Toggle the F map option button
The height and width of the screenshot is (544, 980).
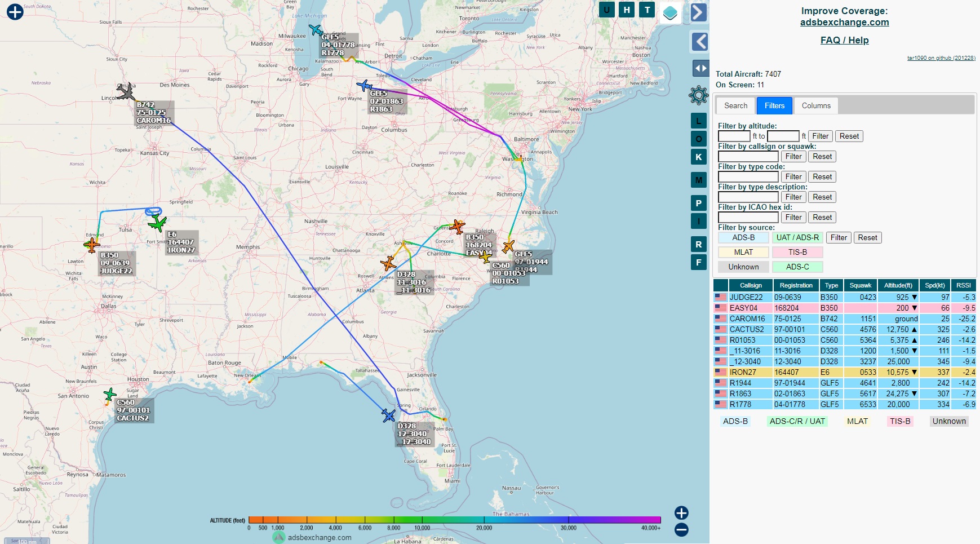(x=699, y=262)
